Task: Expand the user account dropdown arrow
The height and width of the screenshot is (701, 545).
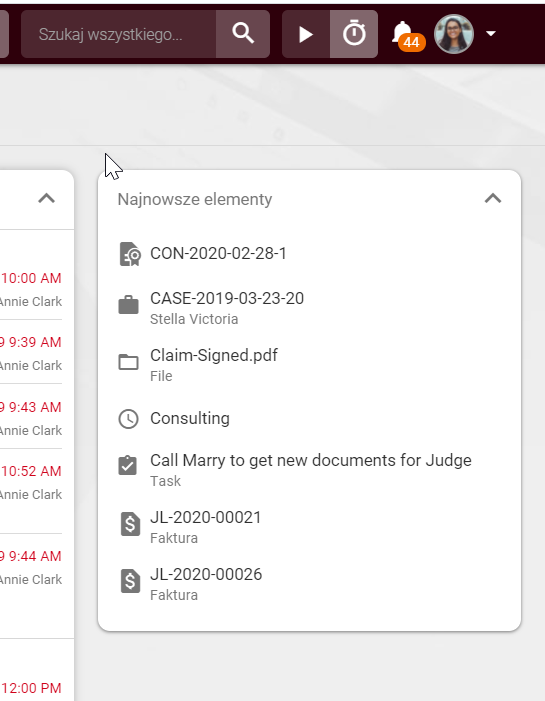Action: click(x=491, y=34)
